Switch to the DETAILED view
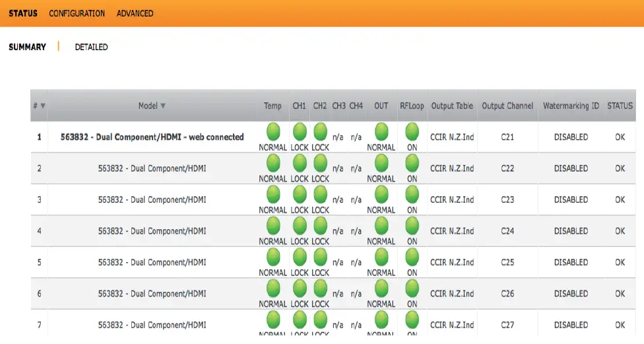 tap(91, 47)
